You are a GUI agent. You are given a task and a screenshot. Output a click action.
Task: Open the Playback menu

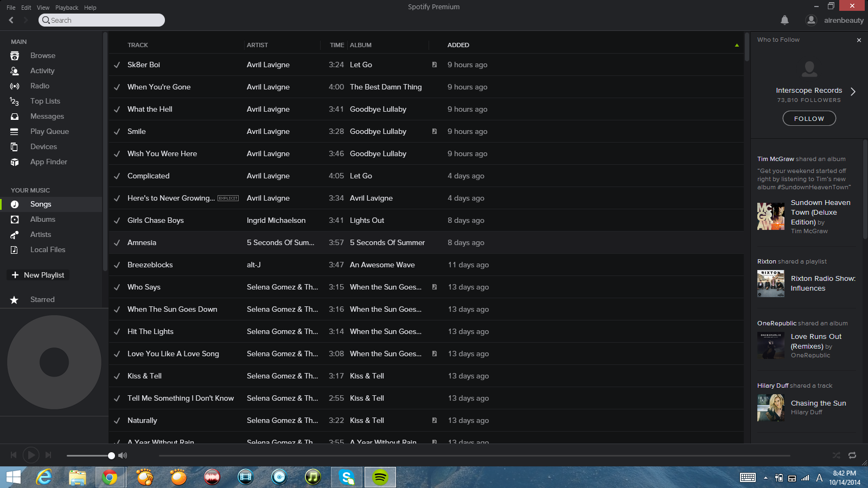[x=67, y=8]
